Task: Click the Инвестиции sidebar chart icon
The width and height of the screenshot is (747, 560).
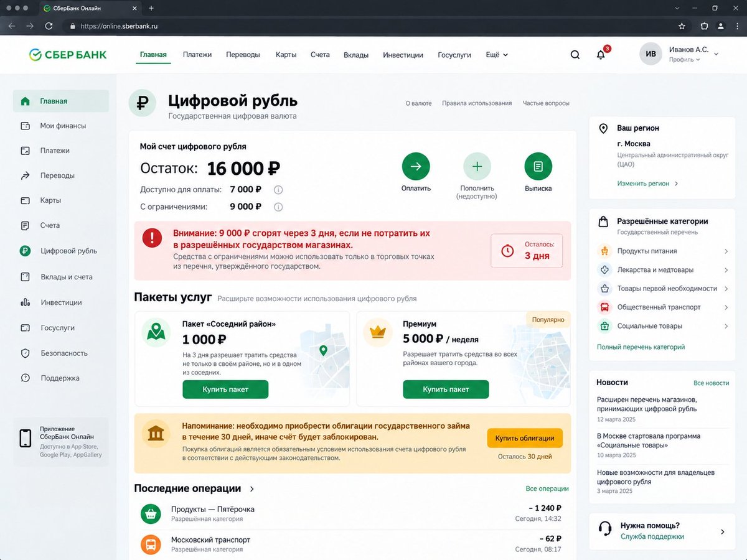Action: tap(26, 302)
